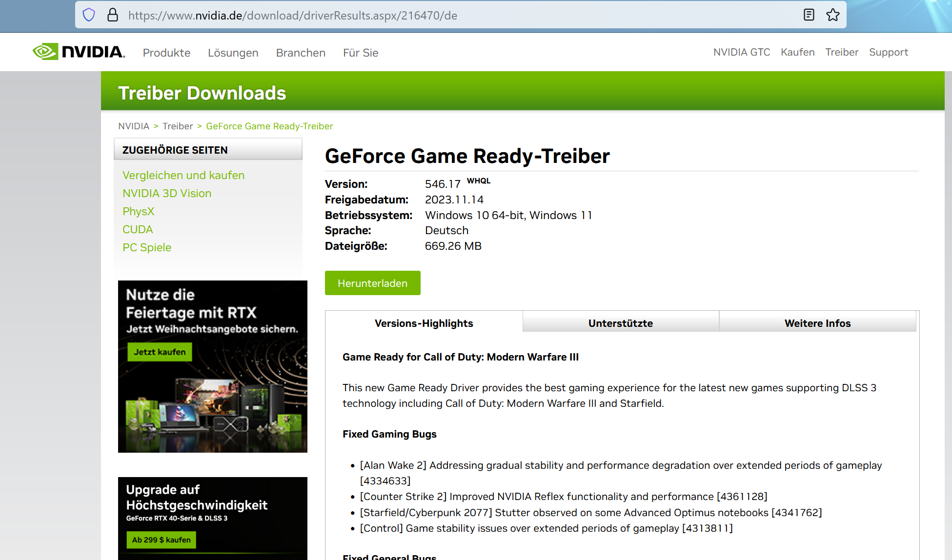Click the Control game stability bug entry
The height and width of the screenshot is (560, 952).
[x=547, y=528]
